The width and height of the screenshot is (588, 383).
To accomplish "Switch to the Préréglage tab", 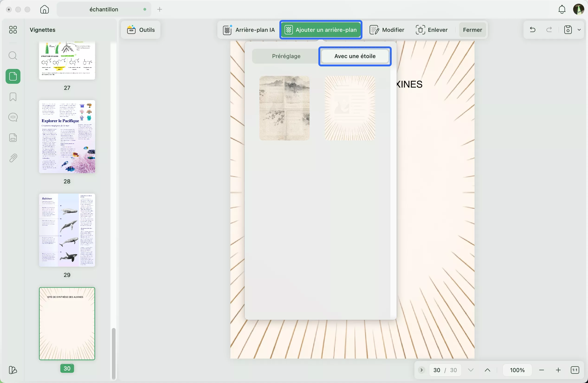I will (286, 56).
